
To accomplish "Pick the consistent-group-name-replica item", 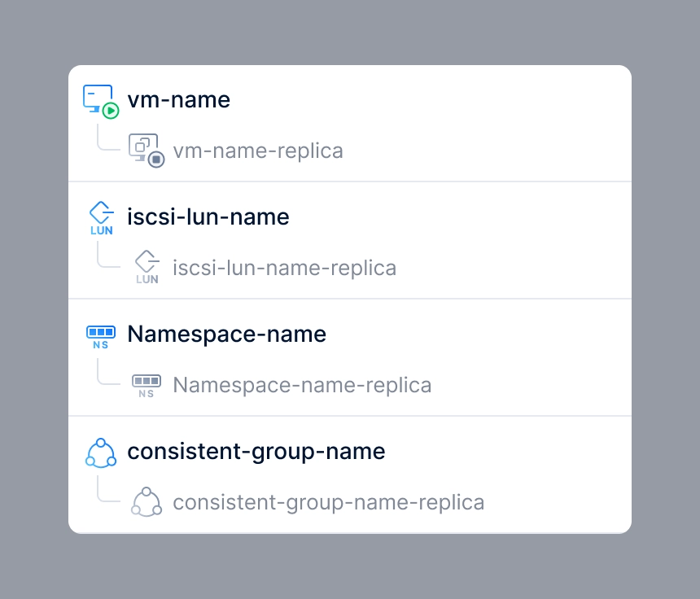I will click(x=328, y=502).
